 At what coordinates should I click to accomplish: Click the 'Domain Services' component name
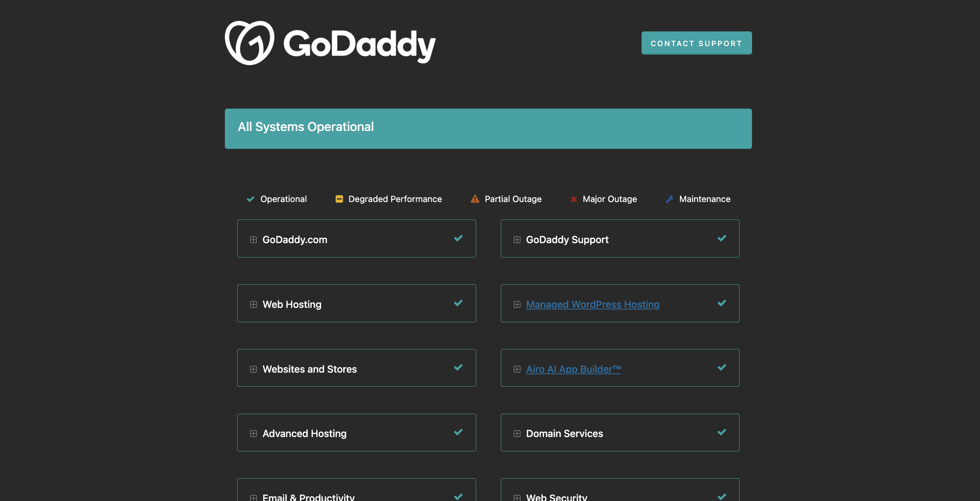pyautogui.click(x=564, y=434)
